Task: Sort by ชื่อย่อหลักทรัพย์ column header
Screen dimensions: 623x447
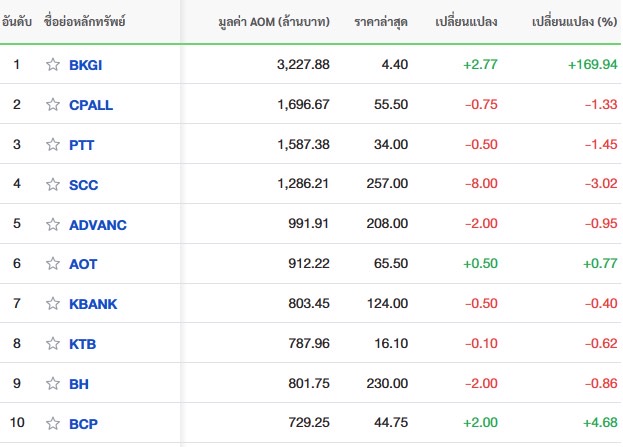Action: click(x=85, y=21)
